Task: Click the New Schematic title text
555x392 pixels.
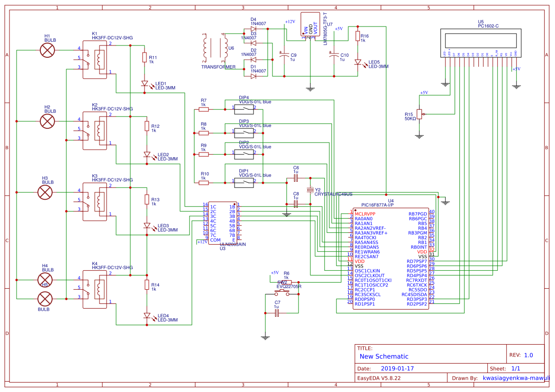Action: tap(384, 356)
